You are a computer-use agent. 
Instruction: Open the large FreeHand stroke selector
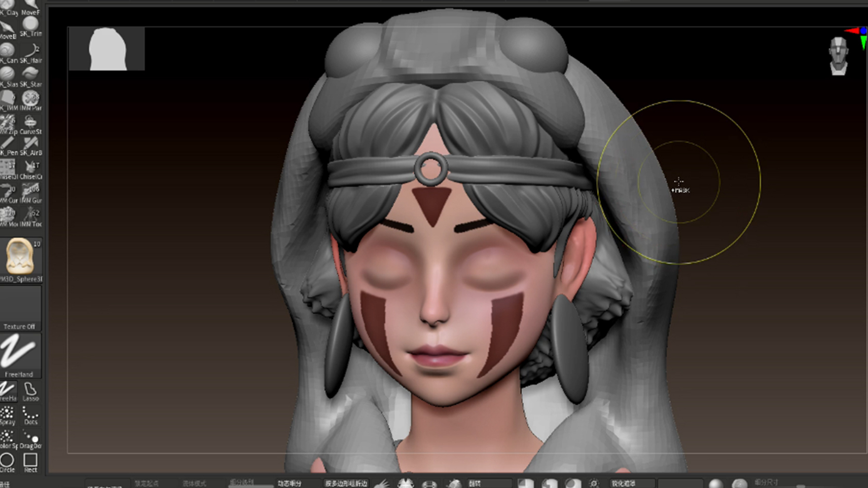coord(20,355)
